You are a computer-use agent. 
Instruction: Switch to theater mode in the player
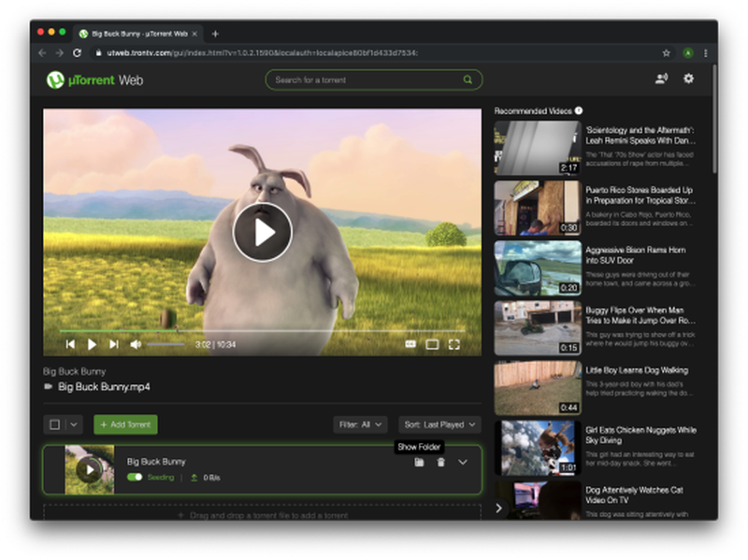[x=432, y=344]
